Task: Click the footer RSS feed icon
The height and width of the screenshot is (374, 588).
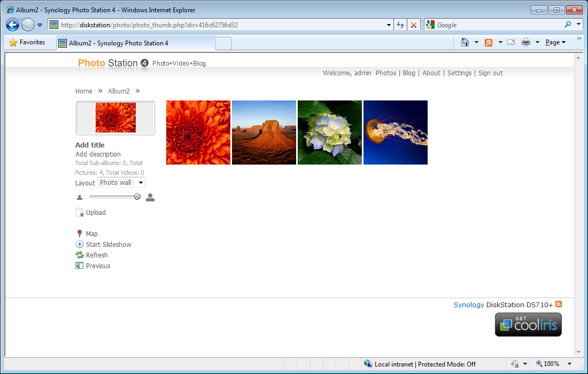Action: (559, 304)
